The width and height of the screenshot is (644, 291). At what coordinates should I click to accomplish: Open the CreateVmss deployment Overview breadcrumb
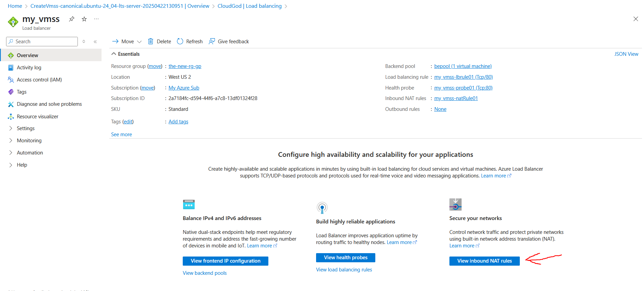120,6
